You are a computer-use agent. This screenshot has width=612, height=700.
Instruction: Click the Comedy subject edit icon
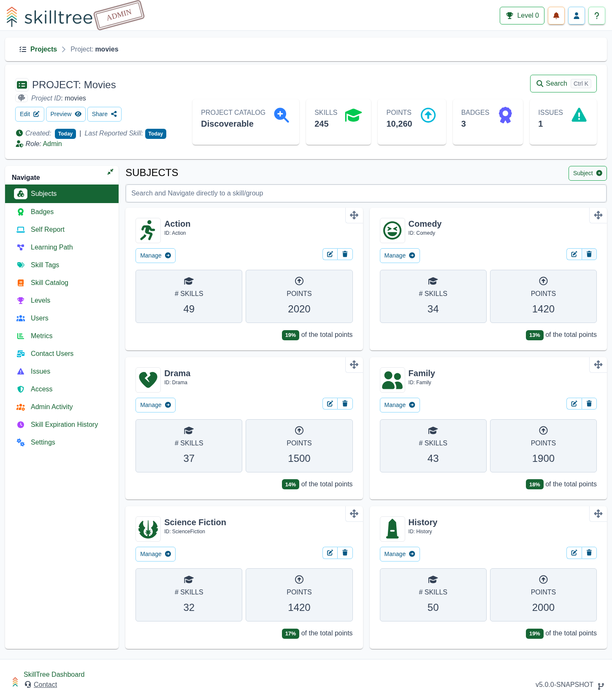pyautogui.click(x=574, y=254)
